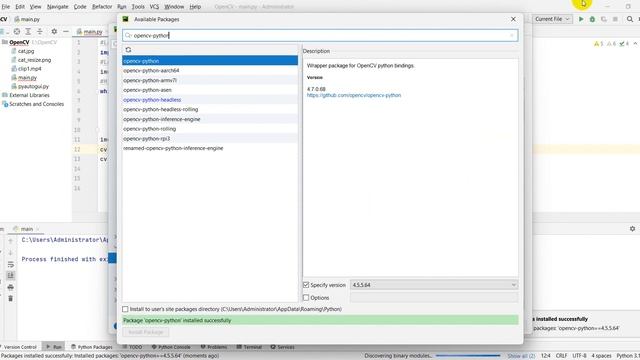Click the down arrow in Run console
The height and width of the screenshot is (360, 640).
pos(11,253)
